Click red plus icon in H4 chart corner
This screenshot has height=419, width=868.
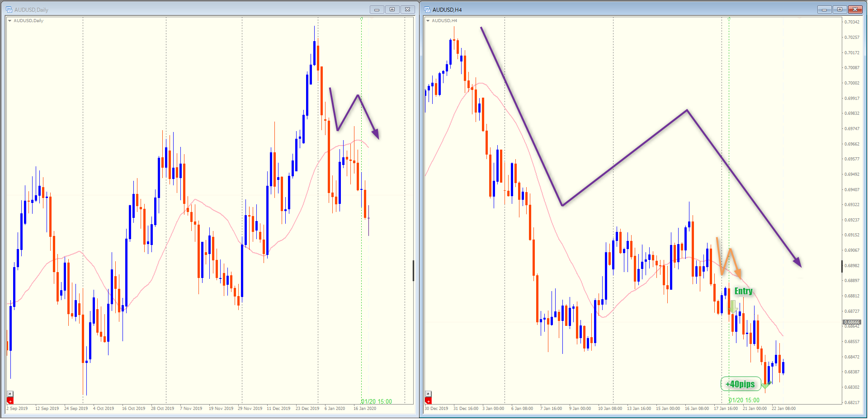pyautogui.click(x=428, y=400)
